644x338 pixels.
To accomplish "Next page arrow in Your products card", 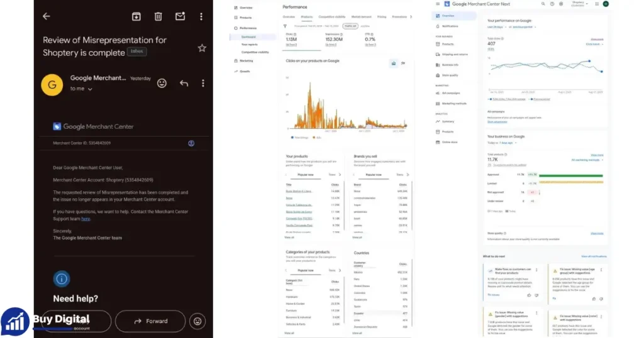I will click(x=340, y=175).
